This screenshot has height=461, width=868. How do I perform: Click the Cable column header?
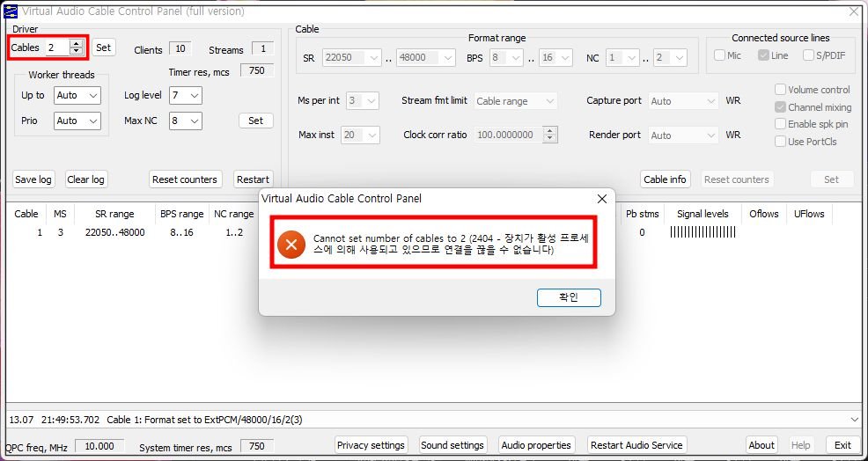coord(26,214)
